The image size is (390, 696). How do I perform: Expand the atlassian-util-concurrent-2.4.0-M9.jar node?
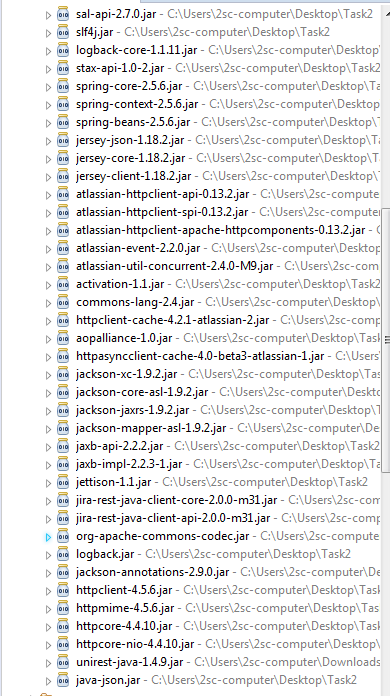[48, 267]
